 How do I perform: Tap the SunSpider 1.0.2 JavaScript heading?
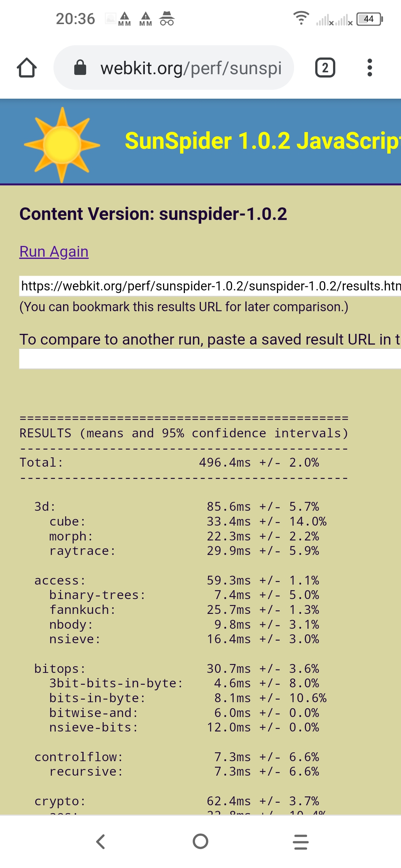pos(263,141)
